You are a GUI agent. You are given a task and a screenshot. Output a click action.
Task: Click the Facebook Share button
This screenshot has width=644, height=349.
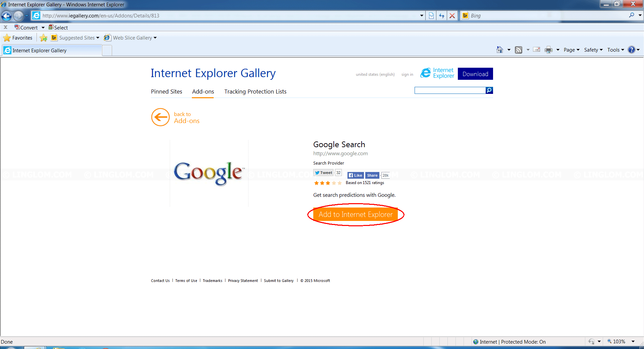click(372, 175)
